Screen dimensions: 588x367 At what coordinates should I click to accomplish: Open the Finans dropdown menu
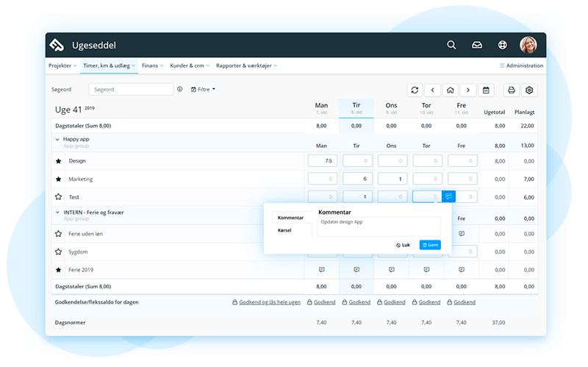coord(153,65)
